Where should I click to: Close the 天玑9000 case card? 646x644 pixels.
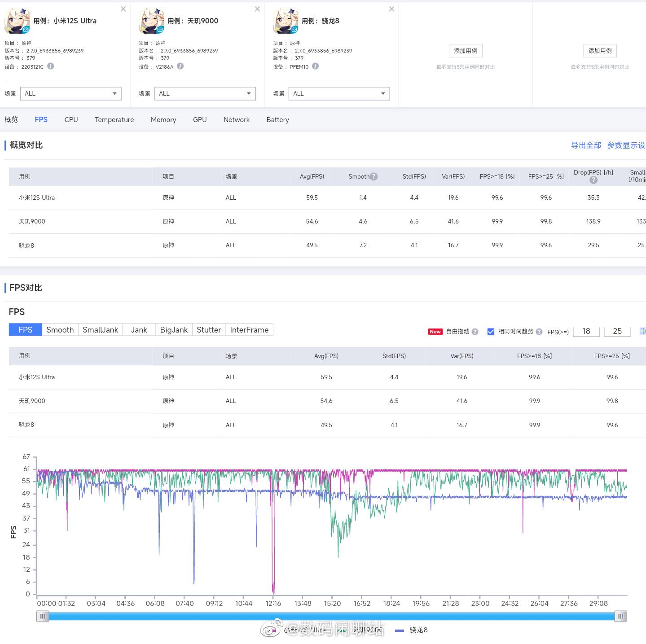[x=257, y=9]
